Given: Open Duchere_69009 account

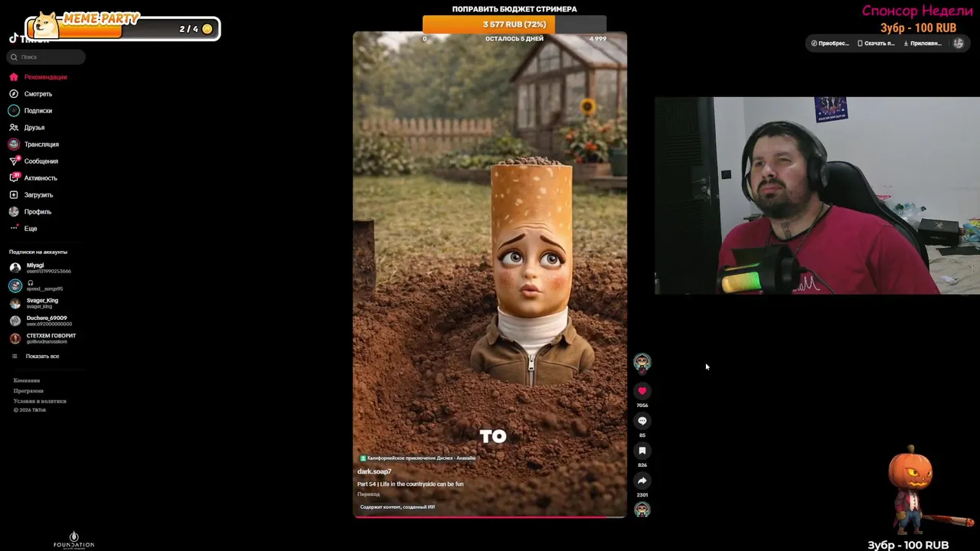Looking at the screenshot, I should click(40, 321).
